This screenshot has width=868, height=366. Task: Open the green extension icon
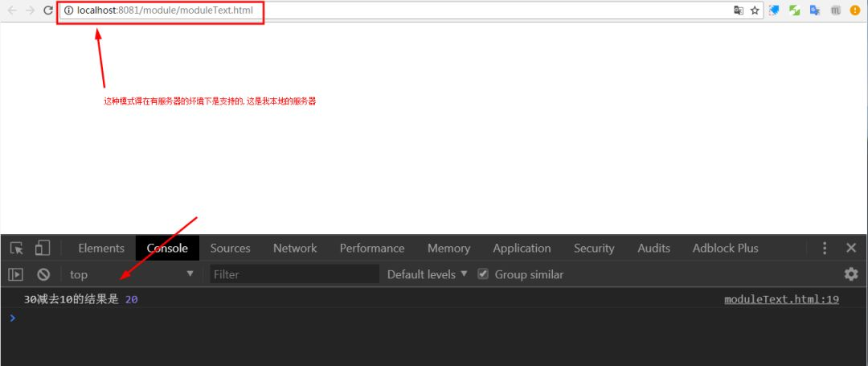pyautogui.click(x=794, y=10)
